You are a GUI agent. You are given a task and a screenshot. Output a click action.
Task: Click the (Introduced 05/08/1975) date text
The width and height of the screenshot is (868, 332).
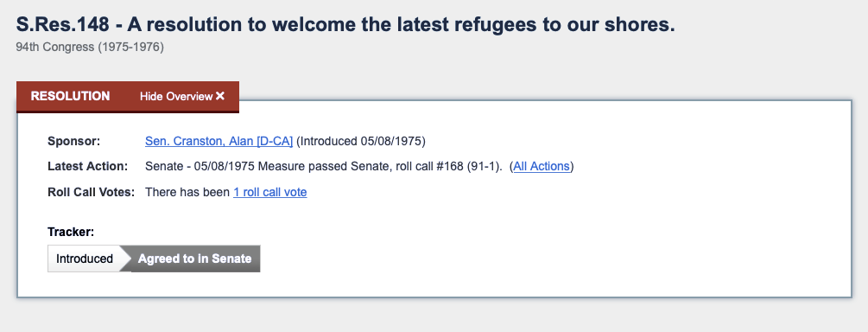click(361, 141)
